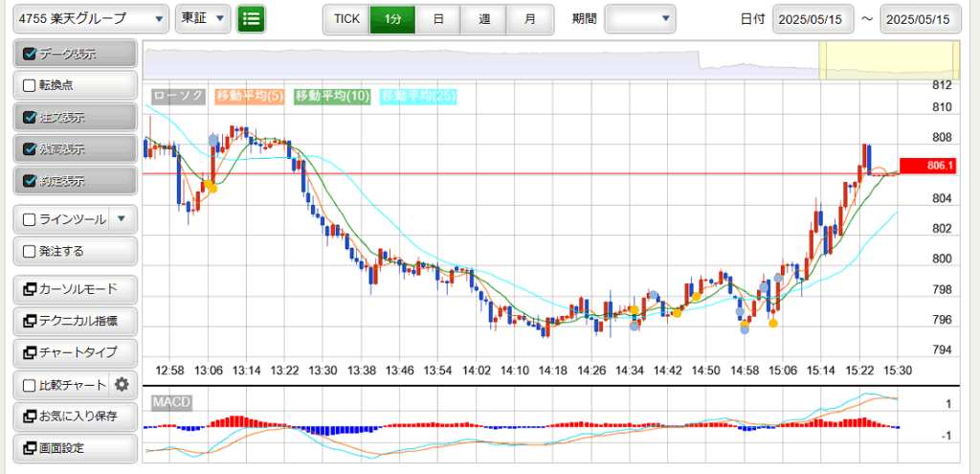
Task: Open 画面設定 screen settings
Action: coord(75,448)
